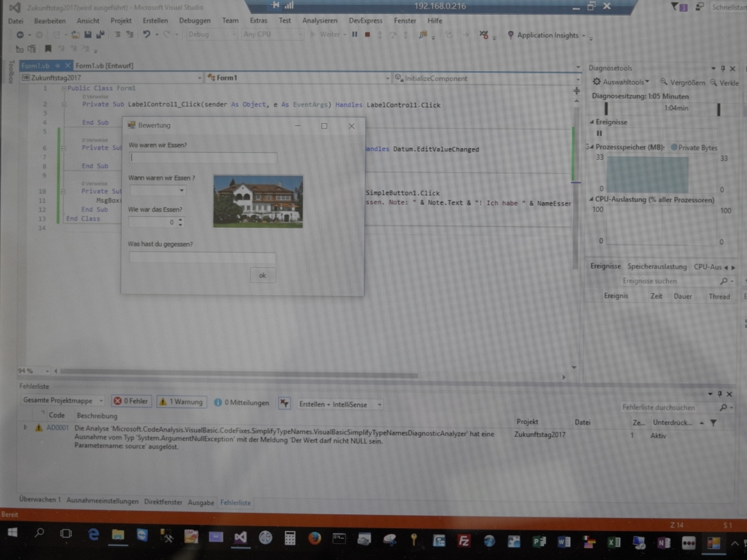Open Auswahltools gear in Diagnosetools
This screenshot has width=747, height=560.
coord(597,82)
